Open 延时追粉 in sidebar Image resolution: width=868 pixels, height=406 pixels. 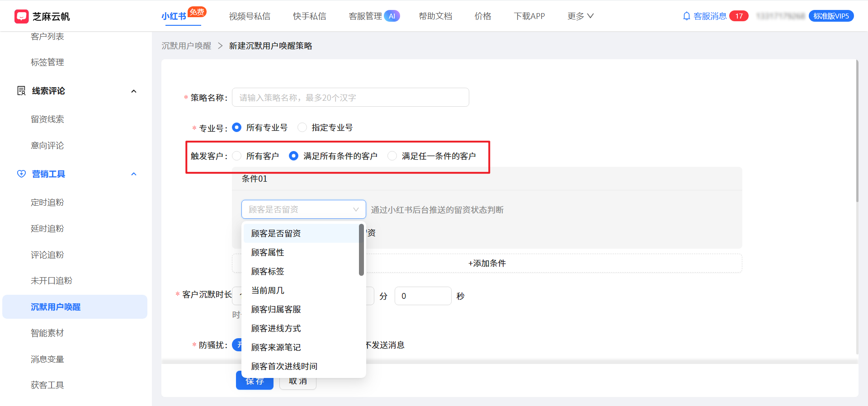pos(47,229)
